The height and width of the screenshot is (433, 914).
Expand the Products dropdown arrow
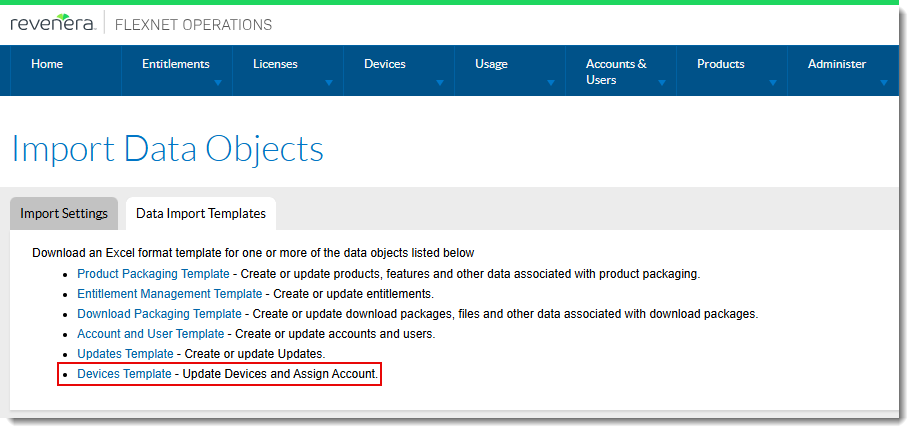coord(773,84)
